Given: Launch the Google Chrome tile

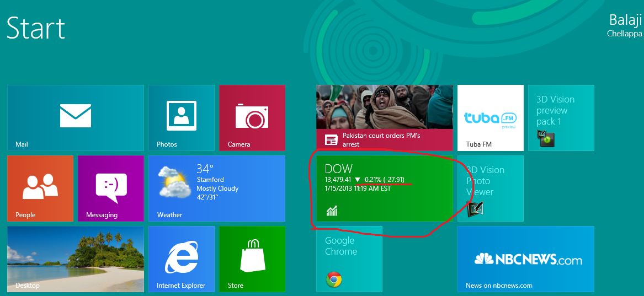Looking at the screenshot, I should point(349,259).
